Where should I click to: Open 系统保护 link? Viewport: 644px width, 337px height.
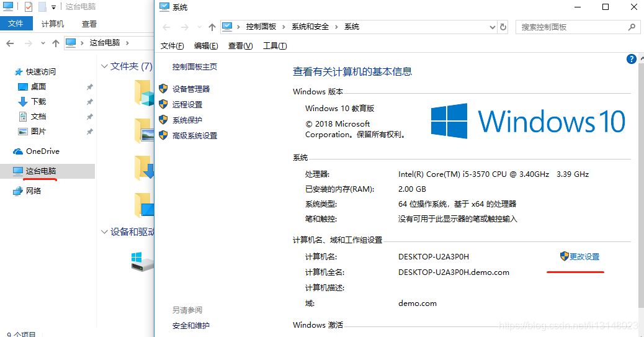point(187,120)
